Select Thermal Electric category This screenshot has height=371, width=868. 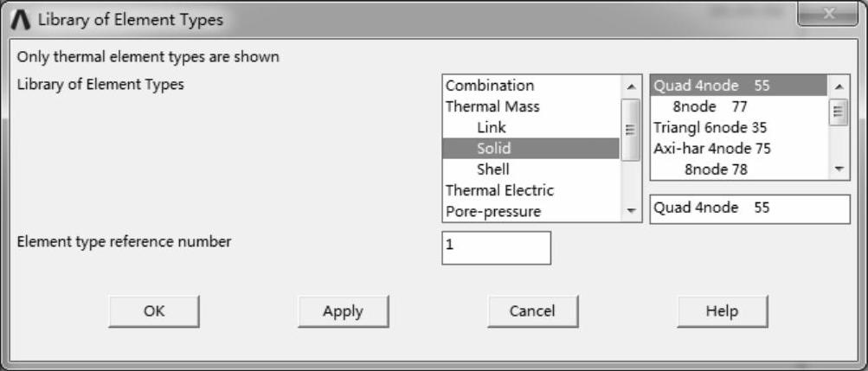[x=499, y=190]
